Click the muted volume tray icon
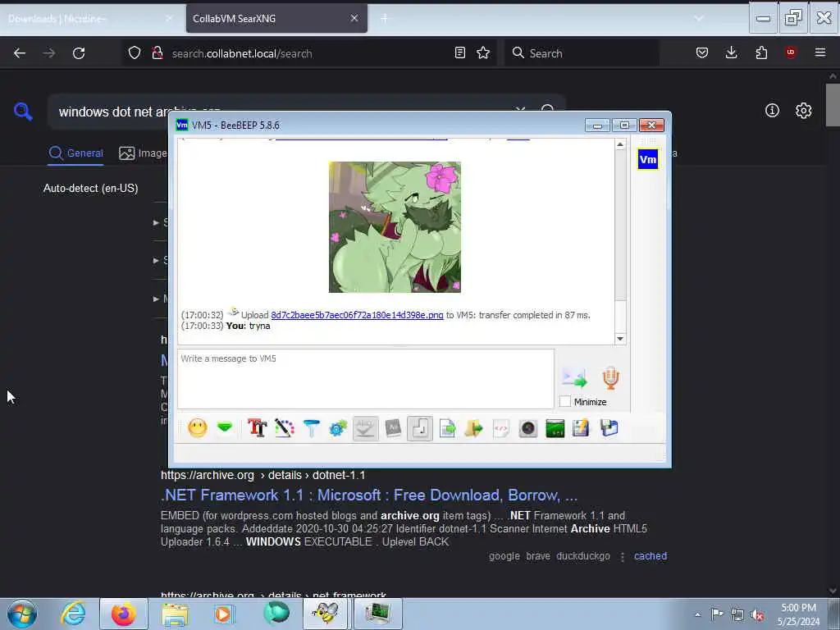This screenshot has width=840, height=630. coord(757,614)
